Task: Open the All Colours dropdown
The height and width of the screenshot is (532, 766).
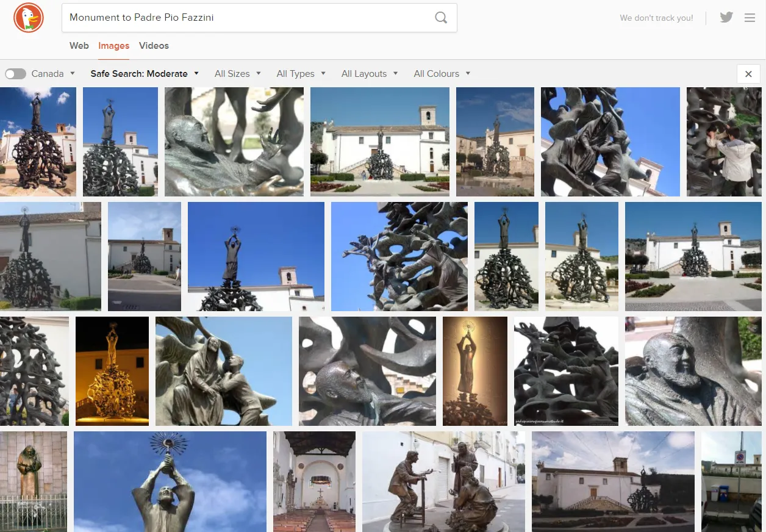Action: pyautogui.click(x=442, y=74)
